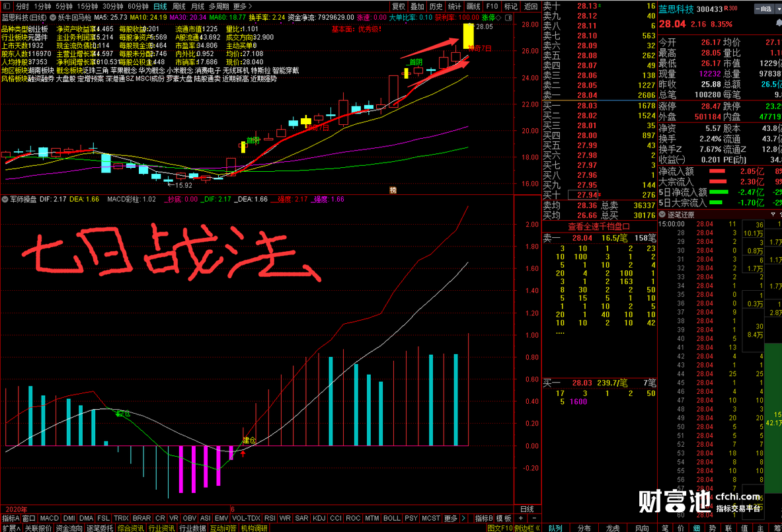Zoom out chart with minus button

point(533,519)
